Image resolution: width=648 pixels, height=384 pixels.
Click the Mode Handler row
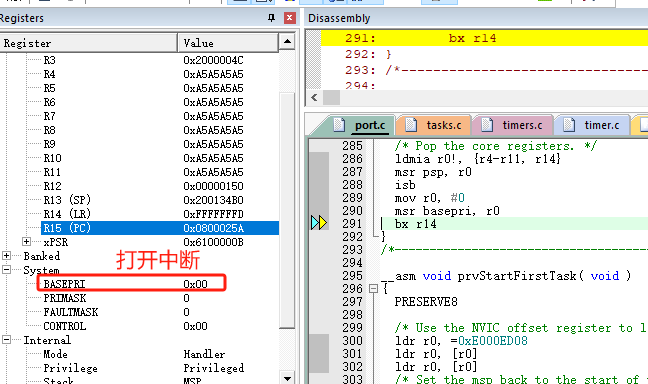(160, 354)
